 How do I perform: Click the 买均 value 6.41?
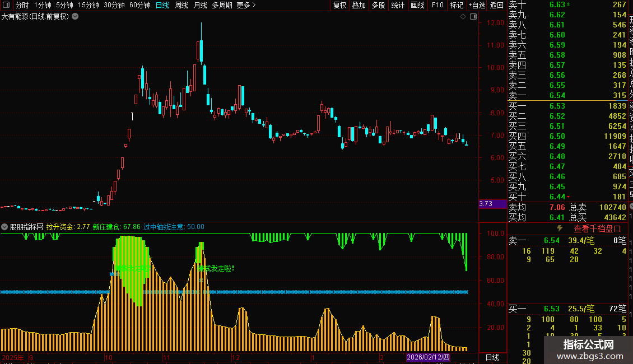pos(557,217)
